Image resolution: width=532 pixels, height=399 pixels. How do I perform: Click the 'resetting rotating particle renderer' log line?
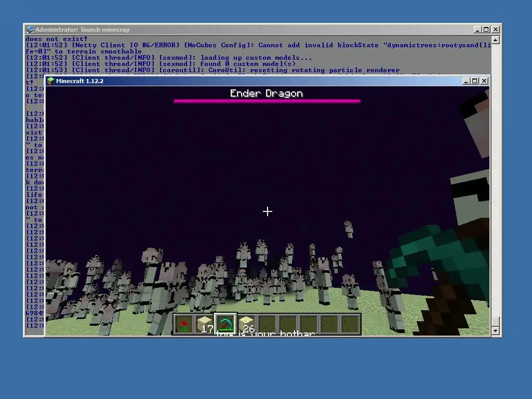212,70
